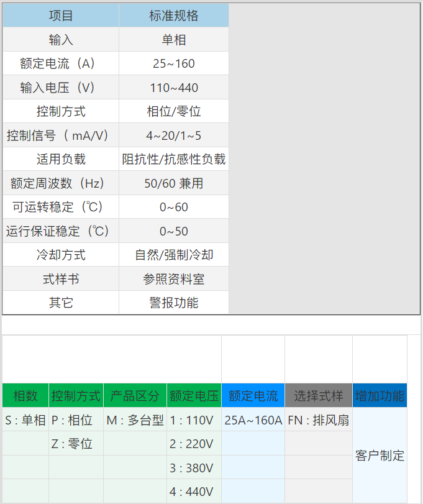Click the 项目 header cell
Image resolution: width=423 pixels, height=504 pixels.
click(61, 16)
